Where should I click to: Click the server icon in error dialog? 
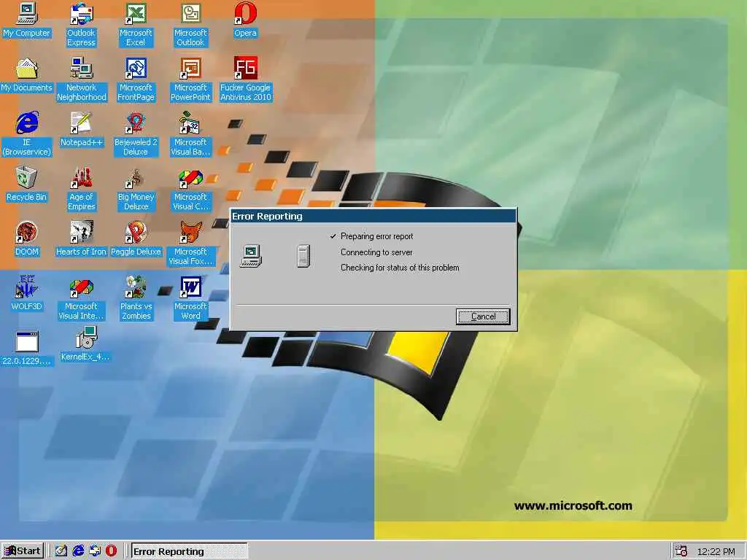[x=303, y=256]
